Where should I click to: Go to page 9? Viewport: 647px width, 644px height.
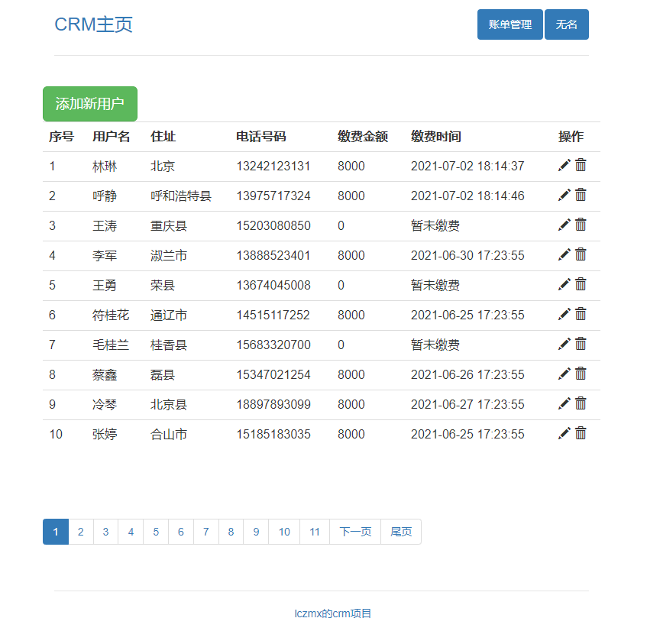click(x=256, y=532)
